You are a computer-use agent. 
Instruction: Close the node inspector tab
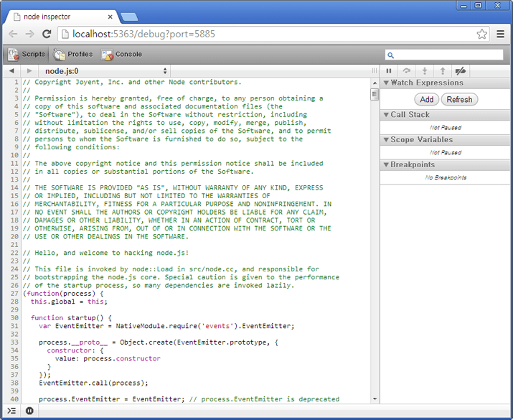110,17
